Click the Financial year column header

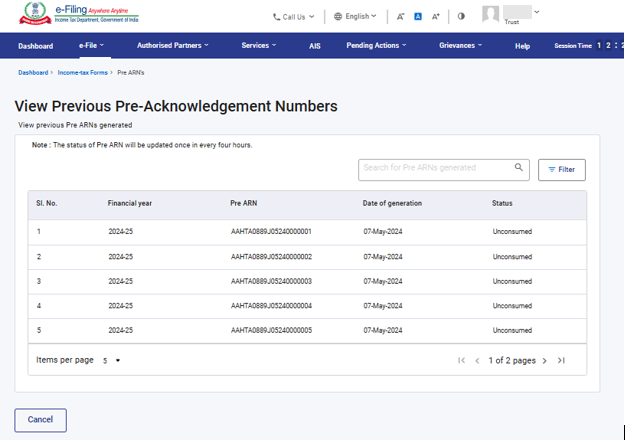pyautogui.click(x=130, y=203)
